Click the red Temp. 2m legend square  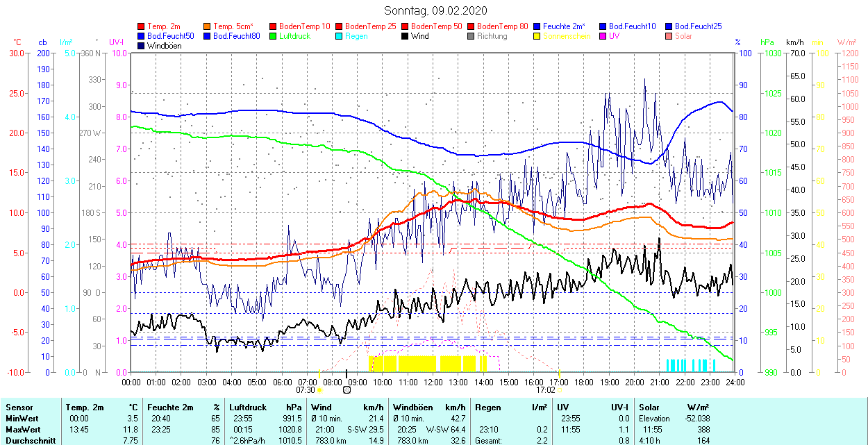coord(142,26)
